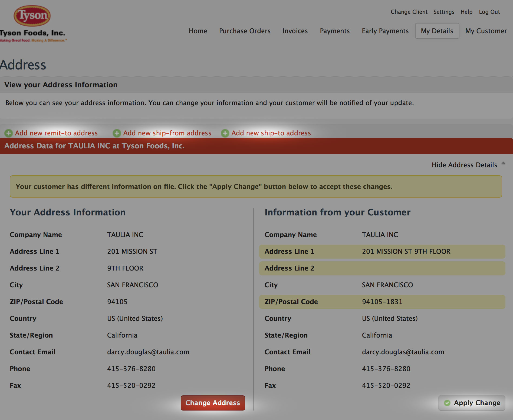Click Add new ship-from address

tap(167, 133)
